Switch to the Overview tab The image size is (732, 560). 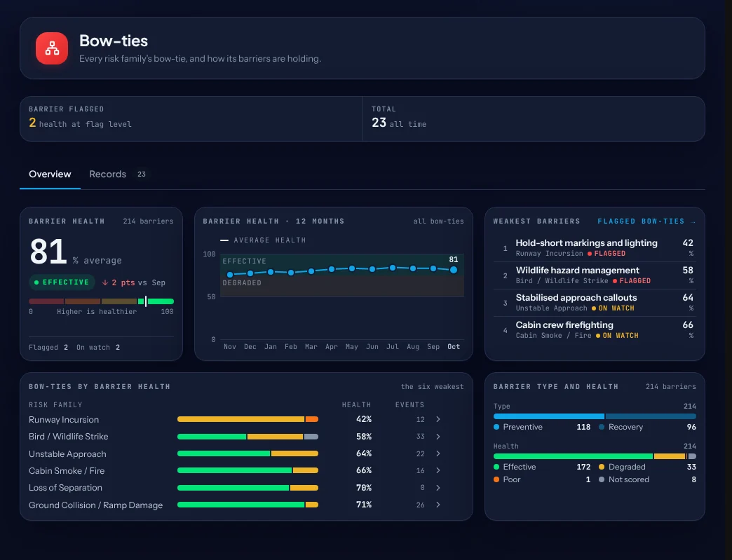coord(50,174)
